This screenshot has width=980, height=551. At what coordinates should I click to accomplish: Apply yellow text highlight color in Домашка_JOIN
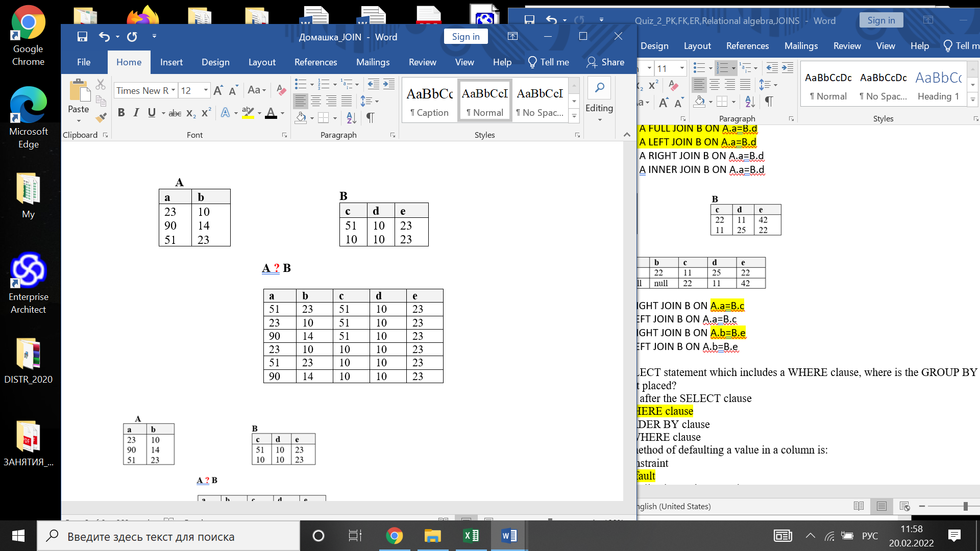pyautogui.click(x=248, y=113)
